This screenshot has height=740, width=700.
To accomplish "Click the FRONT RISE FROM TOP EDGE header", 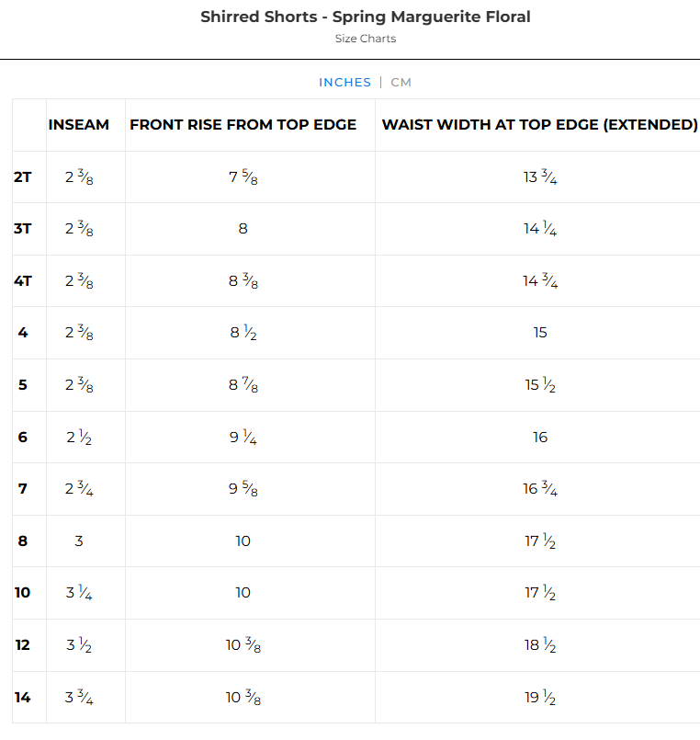I will click(243, 125).
